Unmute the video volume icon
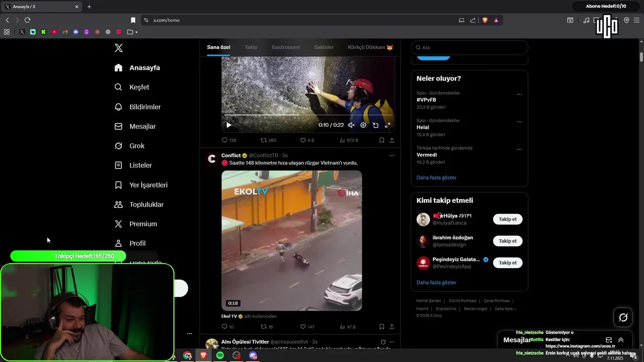The image size is (644, 362). (x=351, y=125)
